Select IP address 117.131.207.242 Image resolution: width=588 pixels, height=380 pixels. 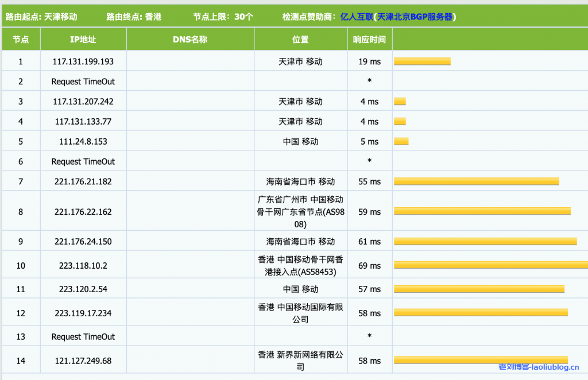pyautogui.click(x=83, y=102)
